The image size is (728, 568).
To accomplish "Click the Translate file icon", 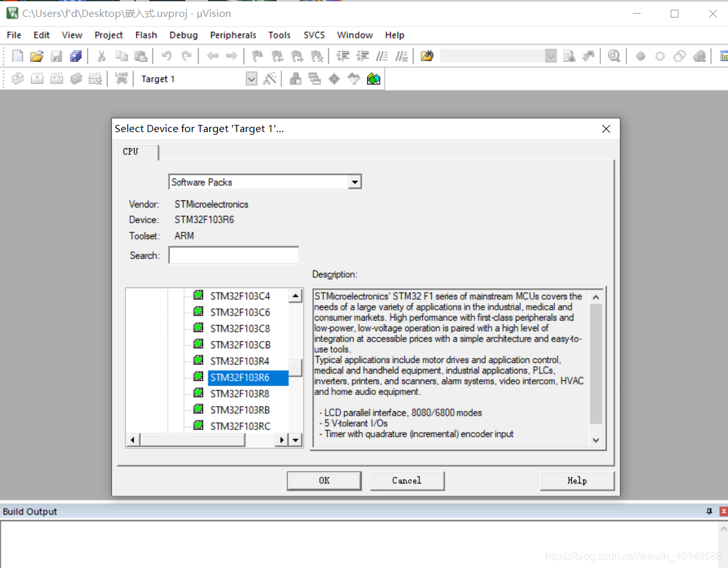I will click(17, 79).
